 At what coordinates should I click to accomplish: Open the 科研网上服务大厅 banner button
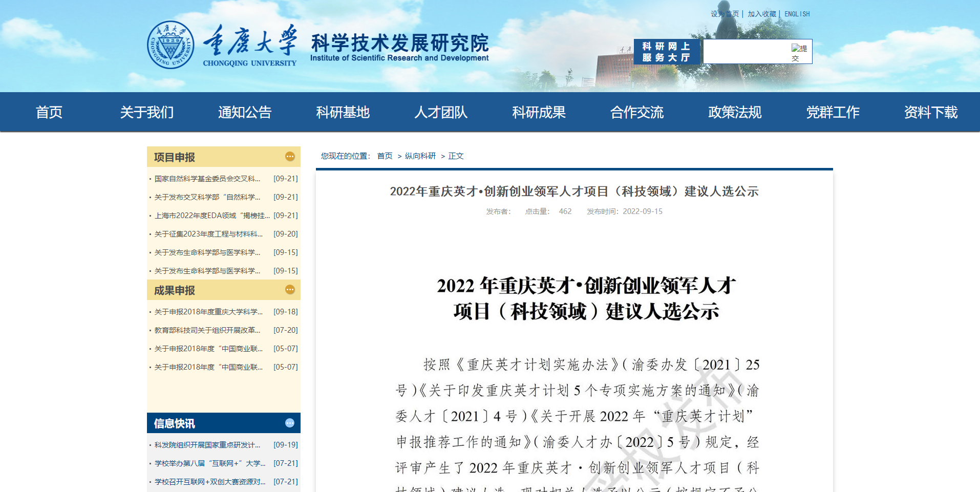coord(666,52)
